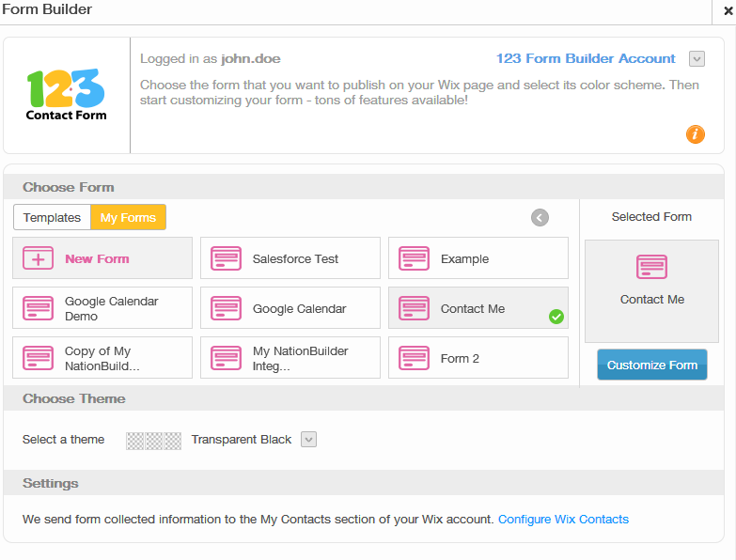736x560 pixels.
Task: Close the Form Builder dialog
Action: 728,10
